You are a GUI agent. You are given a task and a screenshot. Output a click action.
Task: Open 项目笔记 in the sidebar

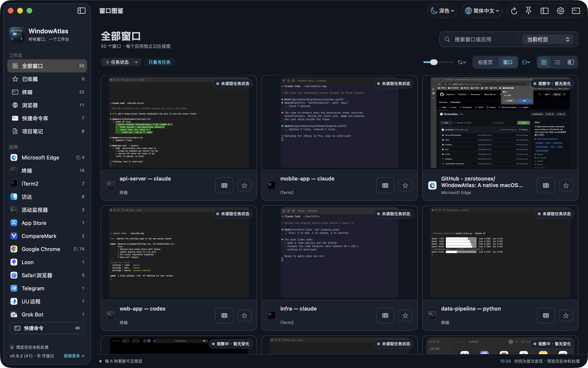click(x=47, y=131)
